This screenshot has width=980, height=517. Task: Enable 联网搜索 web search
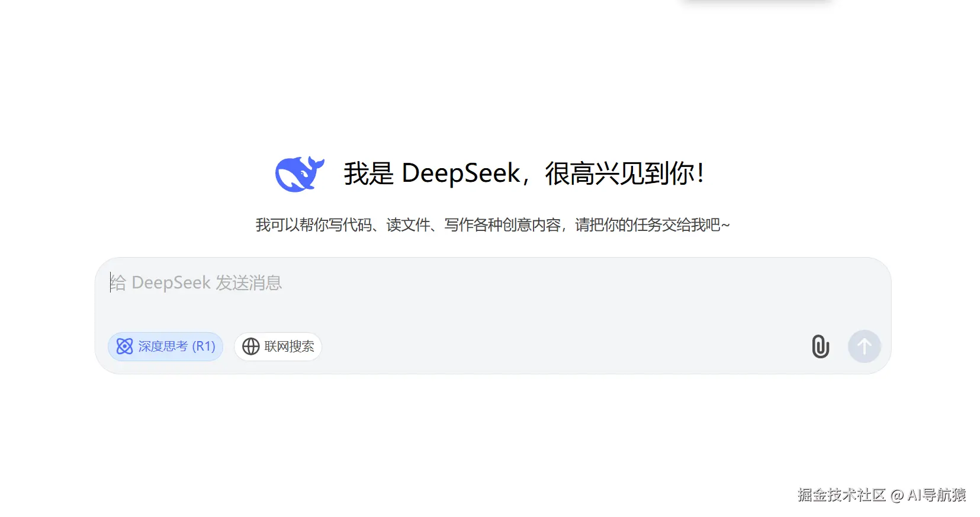pyautogui.click(x=278, y=346)
